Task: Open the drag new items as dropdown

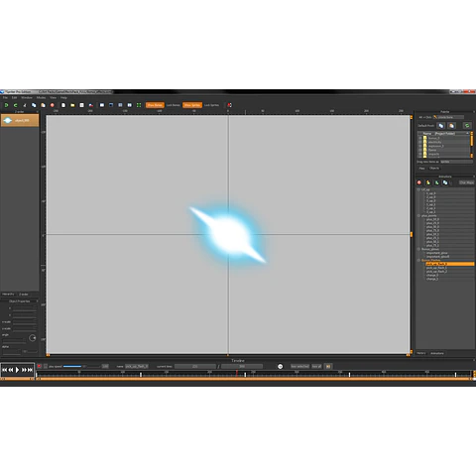Action: [x=456, y=162]
